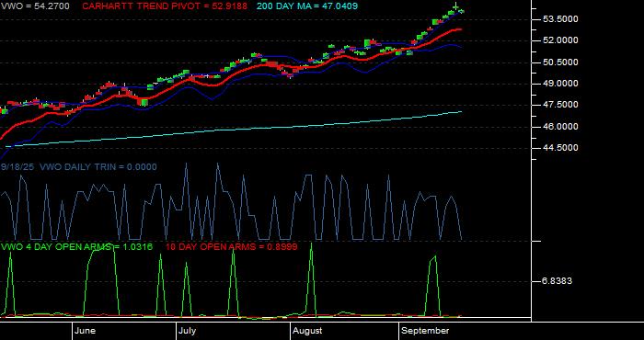
Task: Select the 9/18/25 VWO DAILY TRIN = 0.0000 label
Action: click(x=78, y=167)
